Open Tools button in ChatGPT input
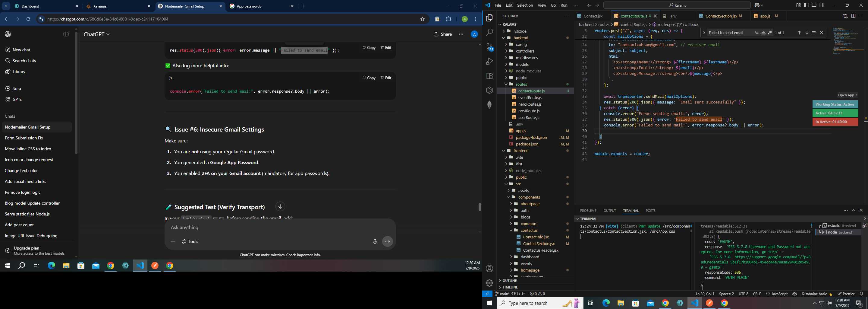This screenshot has height=309, width=868. pyautogui.click(x=190, y=241)
